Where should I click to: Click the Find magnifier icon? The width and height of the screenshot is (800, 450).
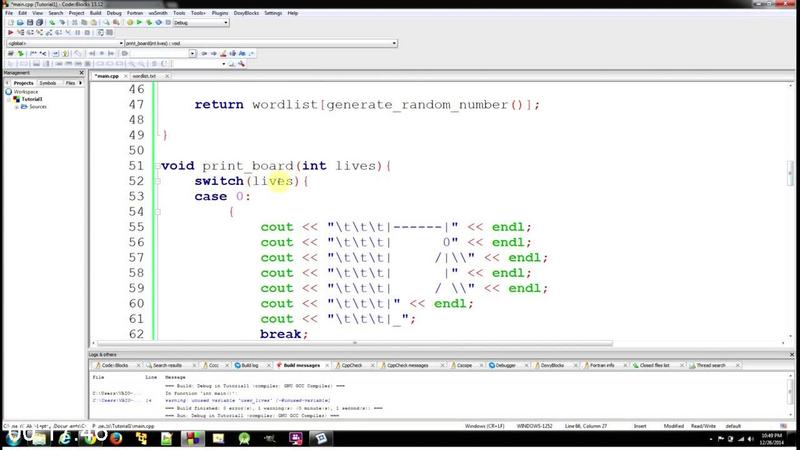click(107, 22)
